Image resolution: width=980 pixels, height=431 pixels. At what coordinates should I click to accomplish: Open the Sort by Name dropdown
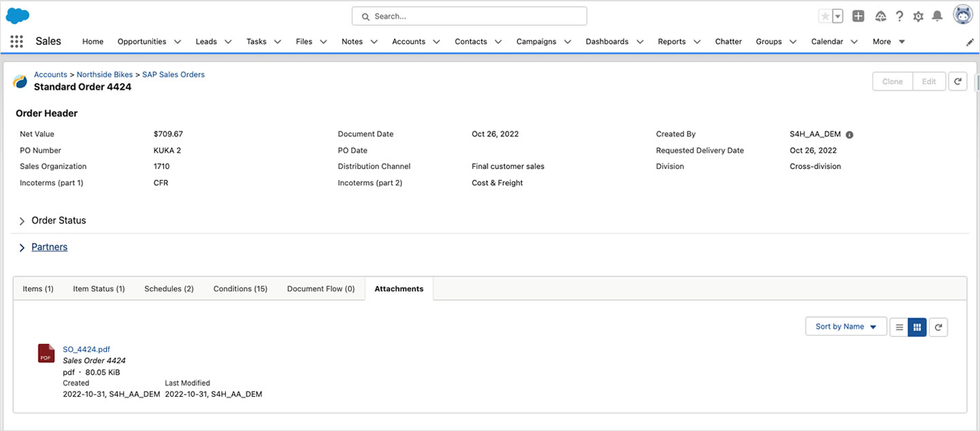(x=846, y=327)
